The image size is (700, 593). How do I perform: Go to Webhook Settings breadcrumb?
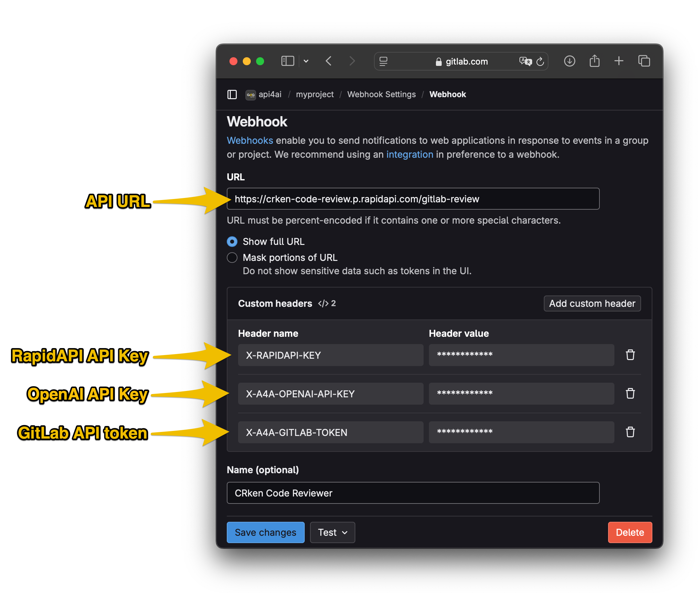click(x=381, y=95)
